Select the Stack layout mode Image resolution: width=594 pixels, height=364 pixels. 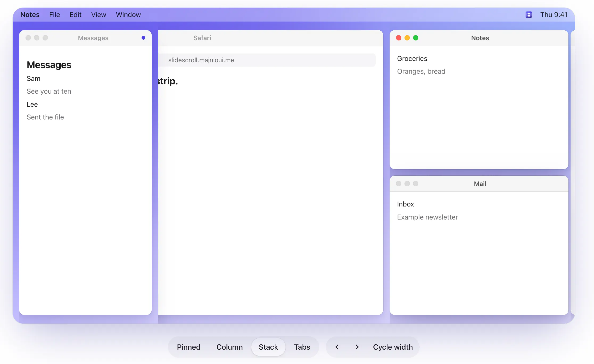pos(268,347)
